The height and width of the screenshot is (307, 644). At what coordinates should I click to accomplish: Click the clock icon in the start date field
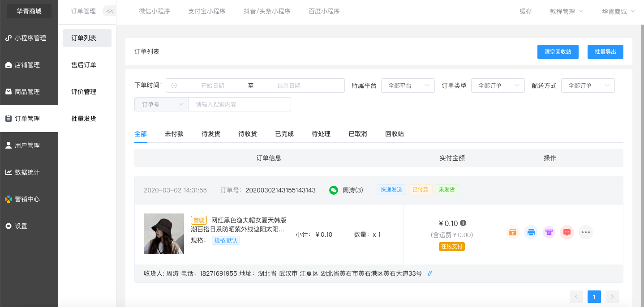click(174, 85)
